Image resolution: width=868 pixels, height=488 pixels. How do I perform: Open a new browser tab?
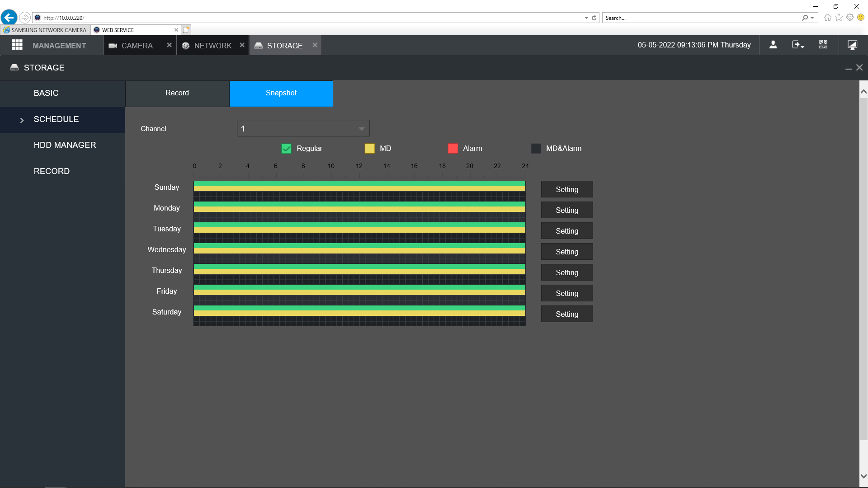point(186,30)
